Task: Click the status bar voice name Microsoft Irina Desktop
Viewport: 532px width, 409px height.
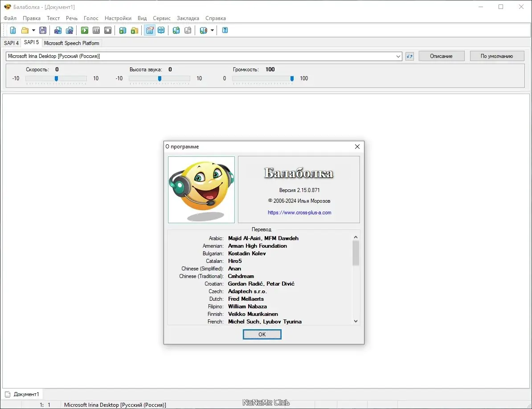Action: tap(115, 405)
